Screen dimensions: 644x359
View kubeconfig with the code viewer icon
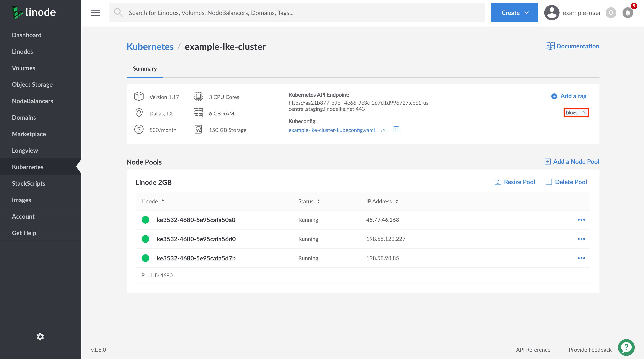[x=396, y=129]
